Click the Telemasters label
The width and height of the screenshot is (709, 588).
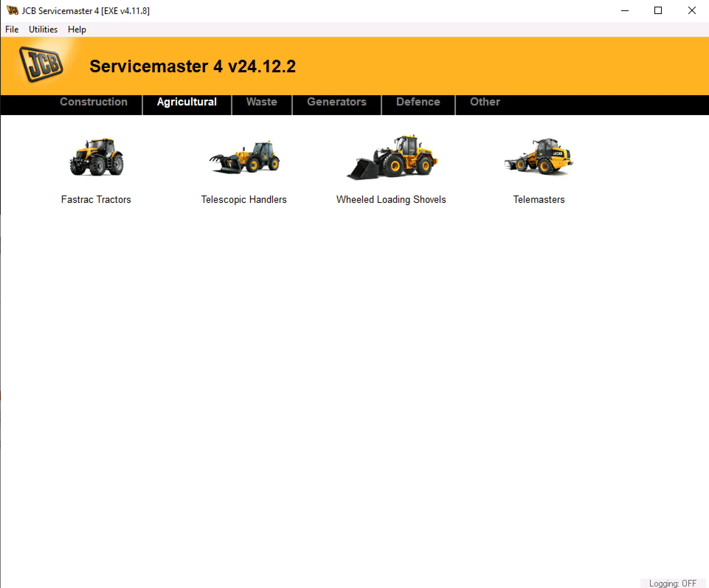(539, 200)
